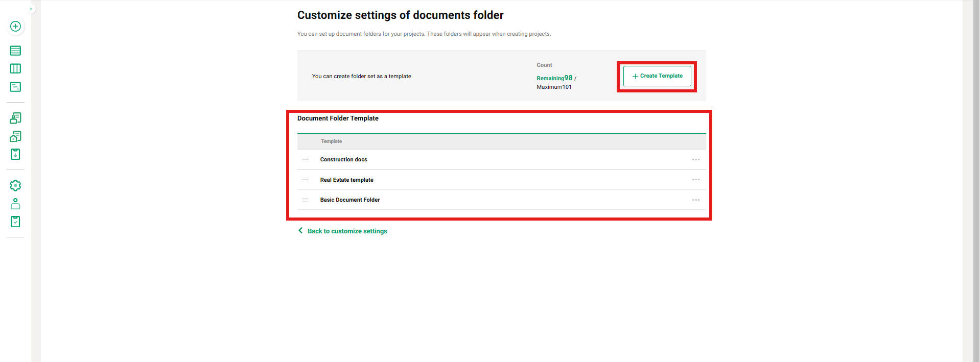Expand the sidebar with the arrow chevron

coord(31,9)
